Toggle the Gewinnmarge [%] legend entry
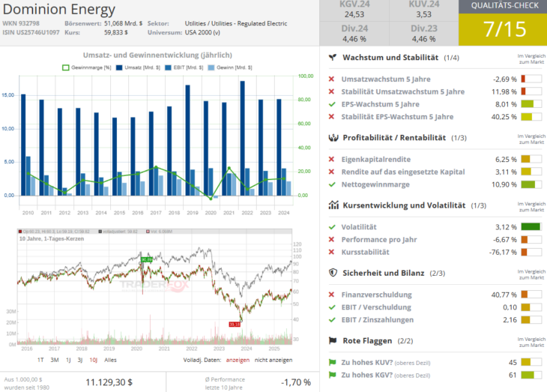This screenshot has width=547, height=392. coord(86,67)
